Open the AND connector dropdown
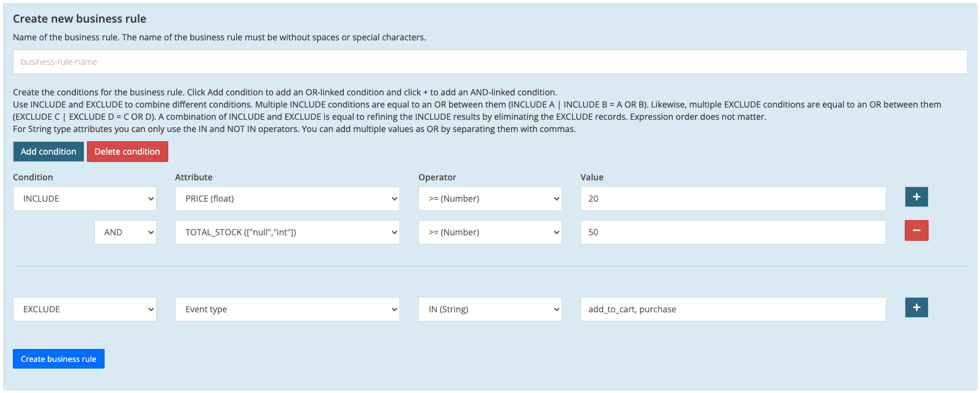This screenshot has height=393, width=980. pyautogui.click(x=125, y=232)
